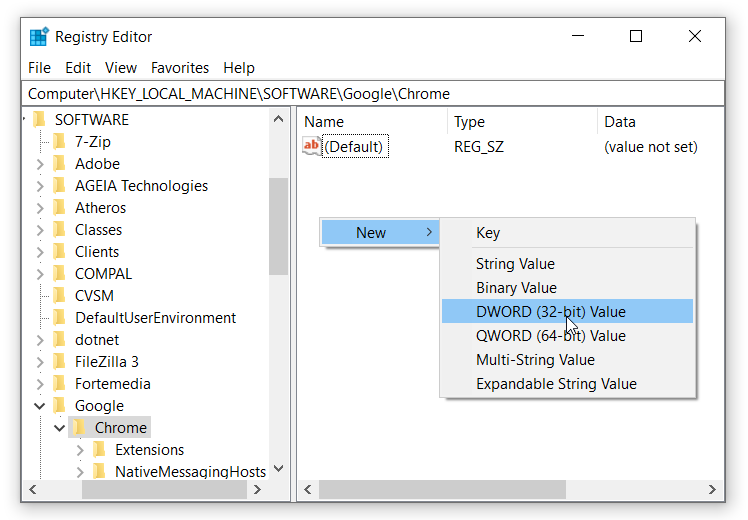Expand the Extensions subkey
This screenshot has height=520, width=748.
(80, 449)
